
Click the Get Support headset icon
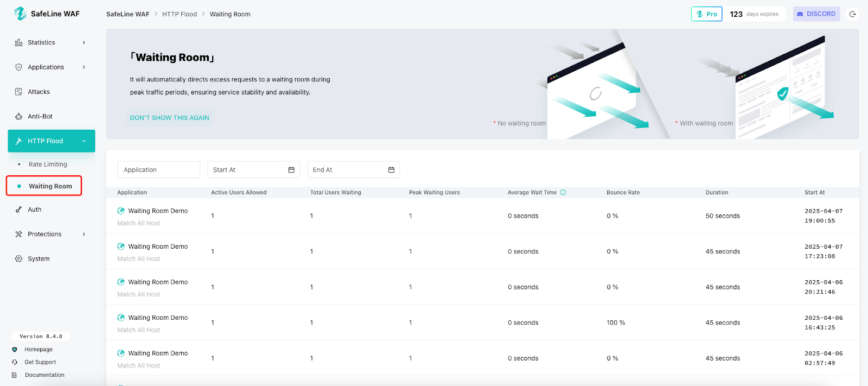tap(15, 362)
